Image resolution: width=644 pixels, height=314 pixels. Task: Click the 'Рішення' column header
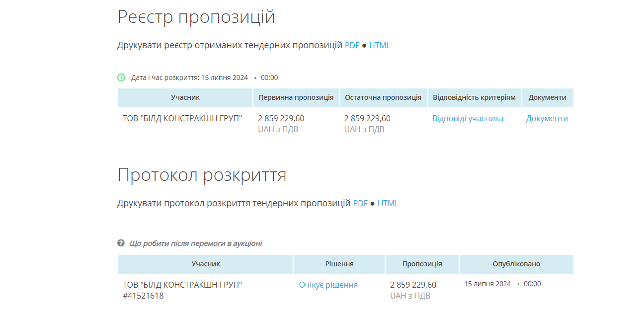[x=339, y=264]
